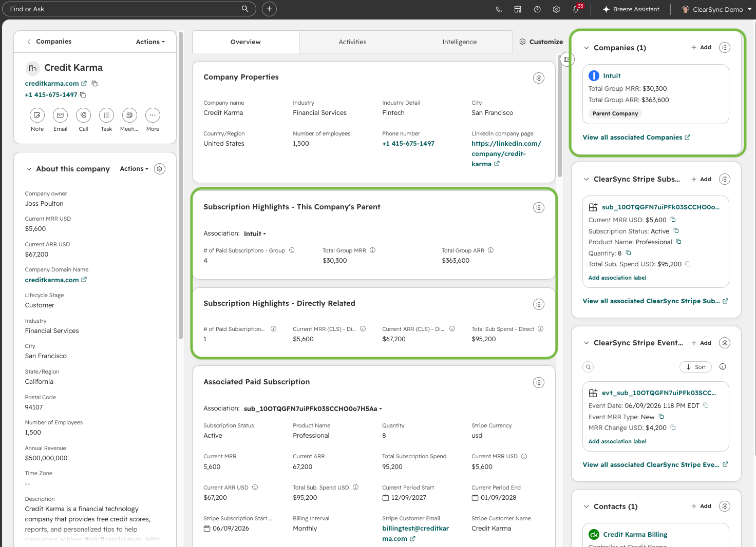Search within ClearSync Stripe Events

pyautogui.click(x=588, y=367)
